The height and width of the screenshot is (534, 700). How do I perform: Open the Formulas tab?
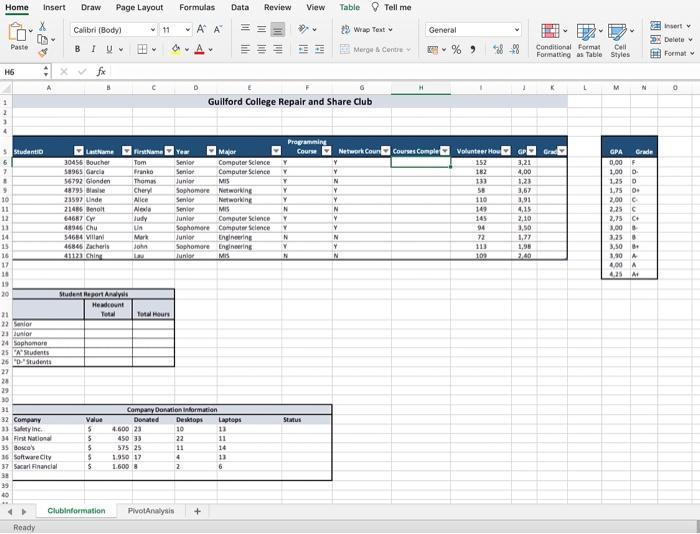(x=197, y=8)
